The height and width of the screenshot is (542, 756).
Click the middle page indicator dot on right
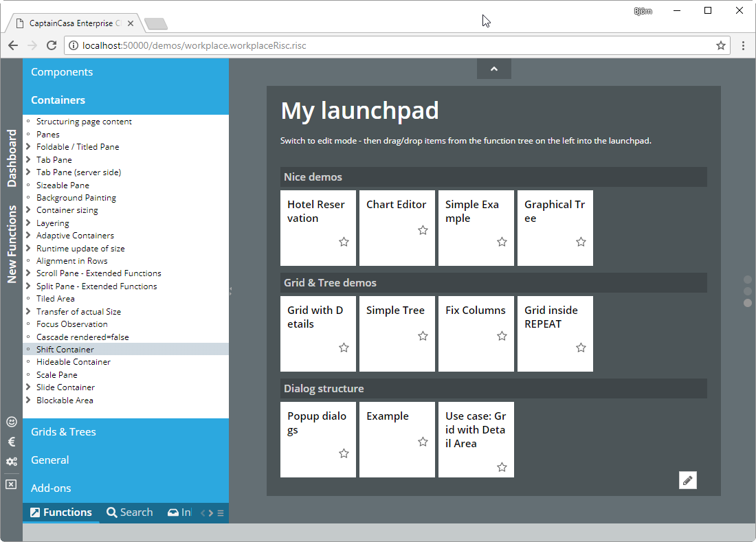point(748,291)
